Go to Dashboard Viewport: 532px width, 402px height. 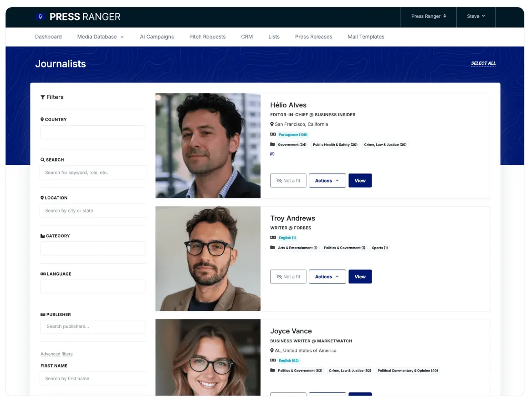[x=48, y=36]
